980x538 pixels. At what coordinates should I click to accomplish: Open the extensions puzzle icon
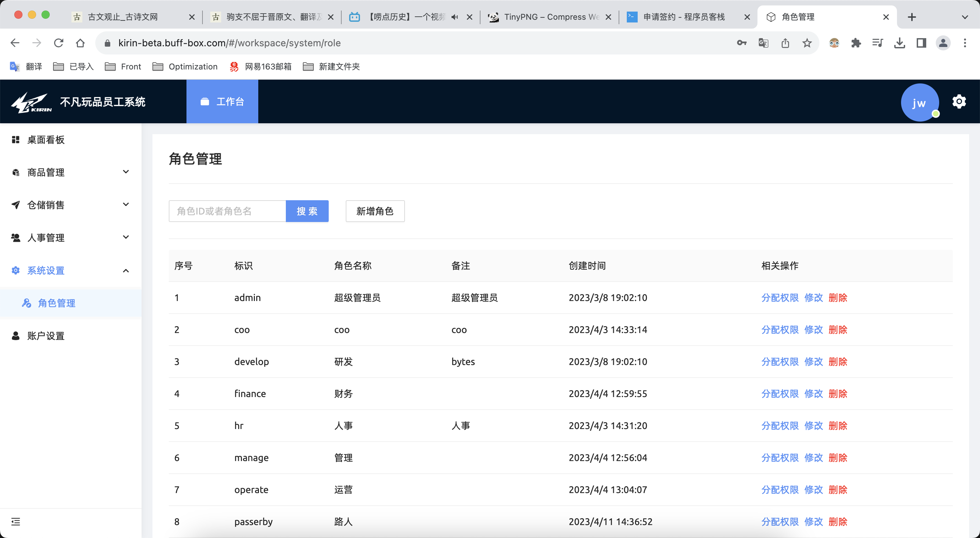coord(856,43)
